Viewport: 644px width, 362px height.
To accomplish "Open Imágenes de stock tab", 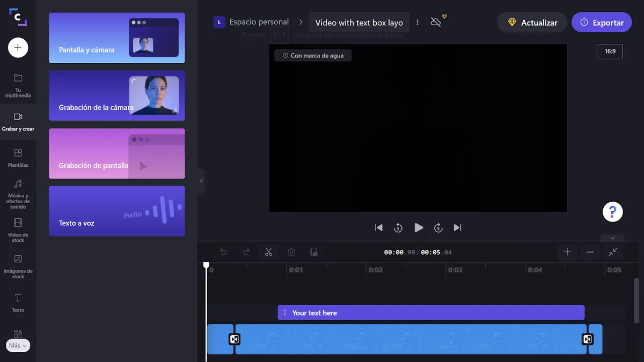I will coord(18,267).
